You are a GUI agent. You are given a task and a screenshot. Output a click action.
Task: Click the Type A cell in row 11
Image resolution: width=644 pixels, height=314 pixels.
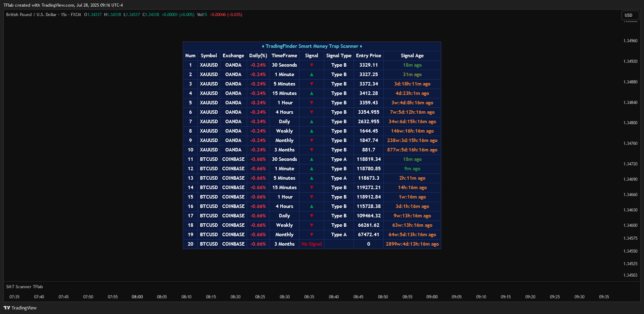[339, 159]
